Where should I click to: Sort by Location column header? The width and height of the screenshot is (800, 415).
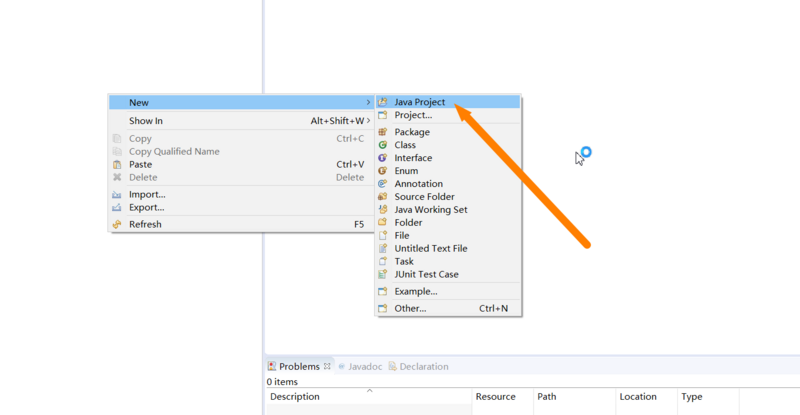tap(646, 397)
